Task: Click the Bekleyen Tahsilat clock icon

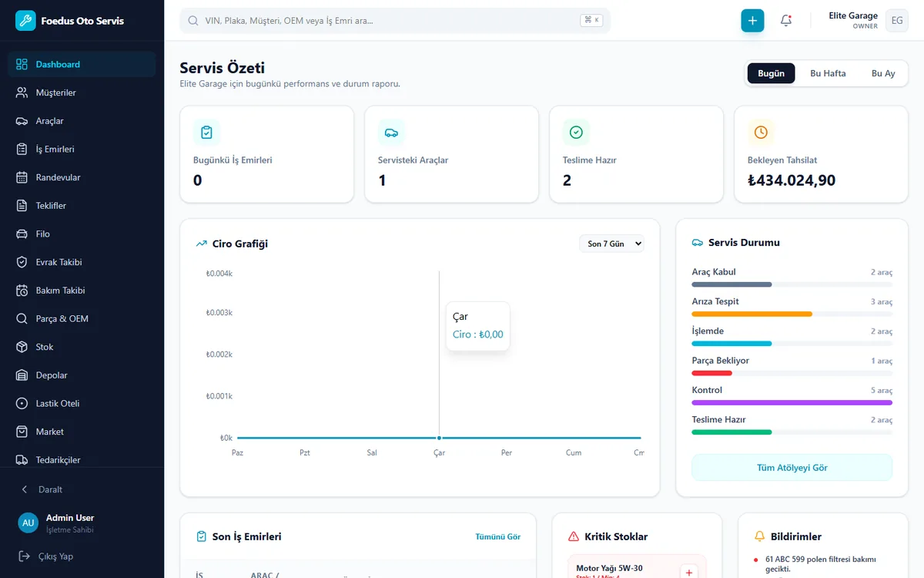Action: (x=761, y=133)
